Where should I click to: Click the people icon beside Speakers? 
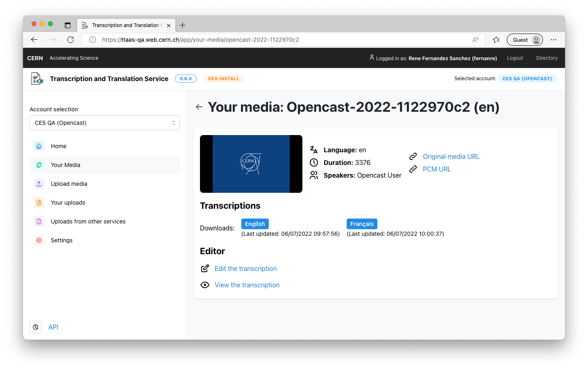point(314,175)
